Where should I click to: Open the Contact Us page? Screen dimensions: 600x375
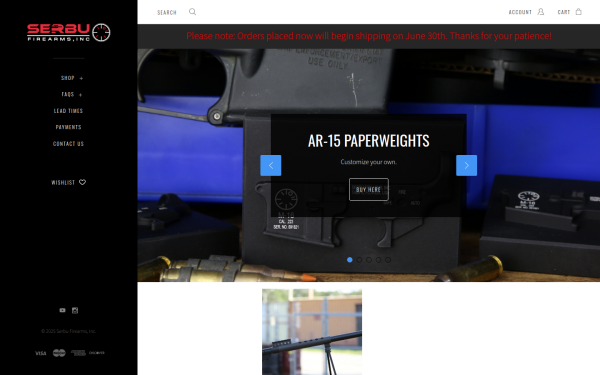click(x=68, y=144)
